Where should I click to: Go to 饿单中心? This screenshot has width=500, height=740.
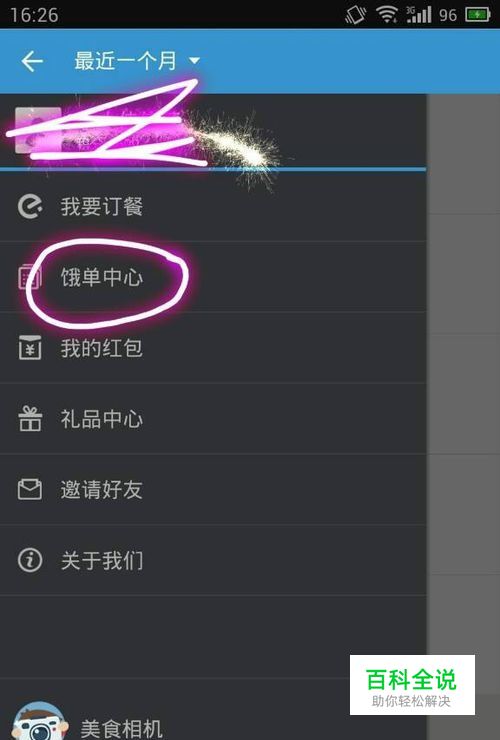pyautogui.click(x=213, y=277)
